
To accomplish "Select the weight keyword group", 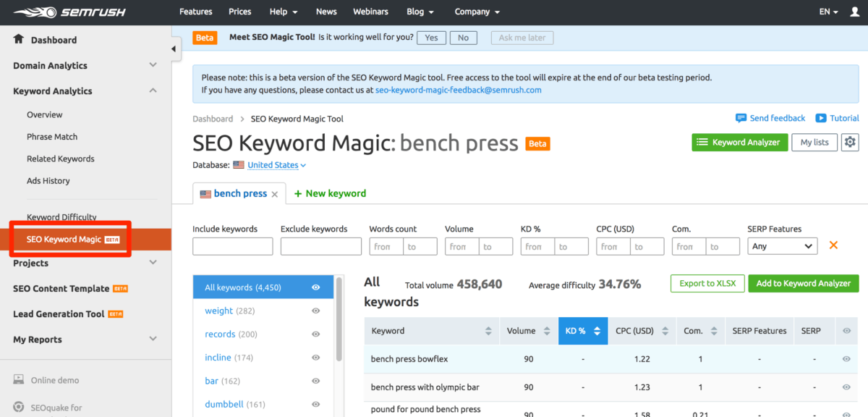I will tap(218, 311).
